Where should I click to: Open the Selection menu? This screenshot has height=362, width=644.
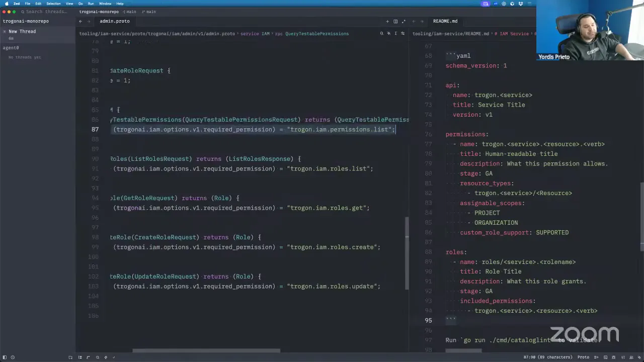pyautogui.click(x=53, y=4)
